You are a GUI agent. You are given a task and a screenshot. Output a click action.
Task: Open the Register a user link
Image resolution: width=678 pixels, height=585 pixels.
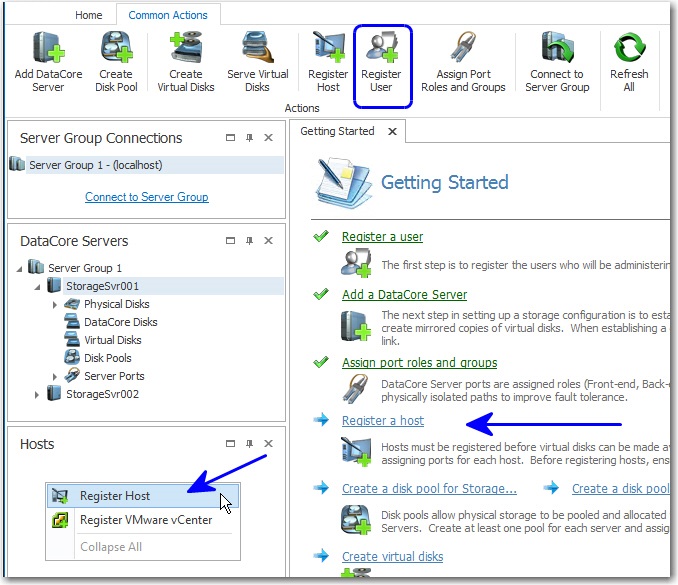(x=382, y=237)
